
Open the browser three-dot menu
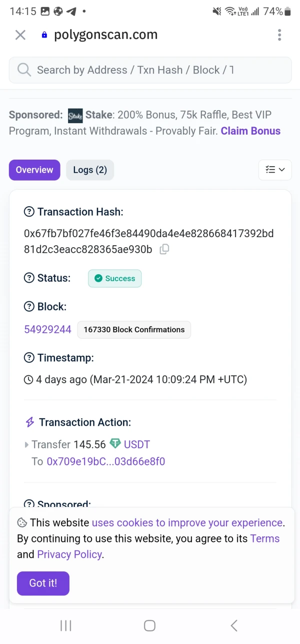point(279,35)
